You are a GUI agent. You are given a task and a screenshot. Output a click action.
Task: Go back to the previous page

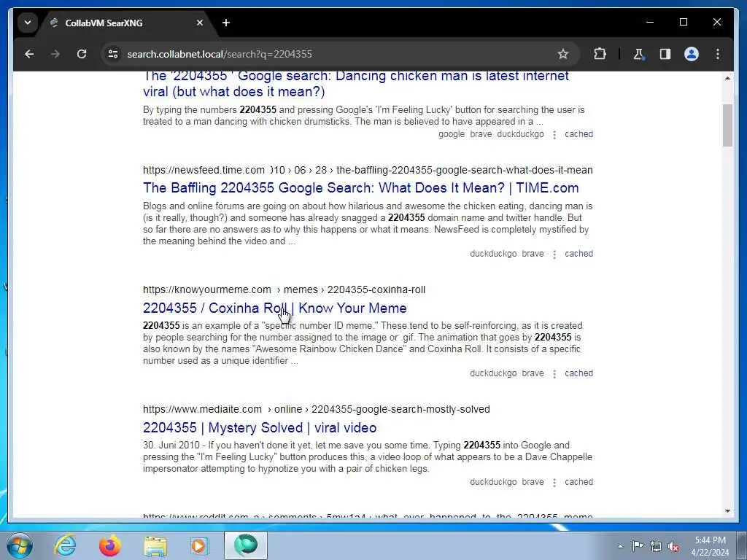[29, 54]
